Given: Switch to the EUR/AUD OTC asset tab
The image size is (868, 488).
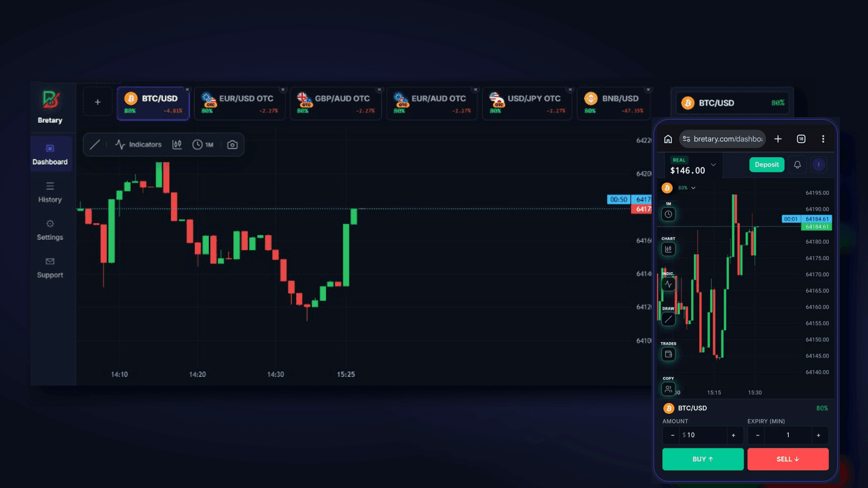Looking at the screenshot, I should click(432, 104).
